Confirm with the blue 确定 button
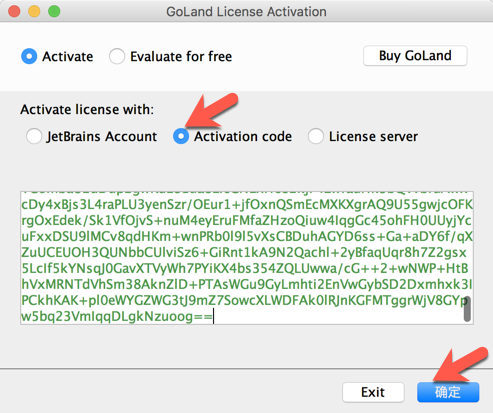This screenshot has height=413, width=493. click(x=448, y=392)
